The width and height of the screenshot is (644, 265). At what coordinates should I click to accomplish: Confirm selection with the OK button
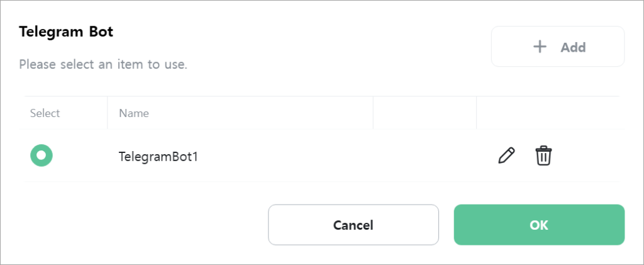pos(539,225)
